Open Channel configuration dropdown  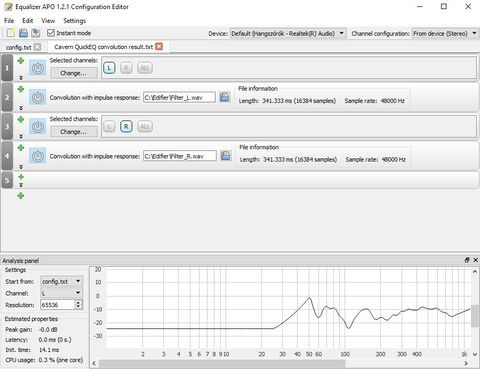(445, 33)
